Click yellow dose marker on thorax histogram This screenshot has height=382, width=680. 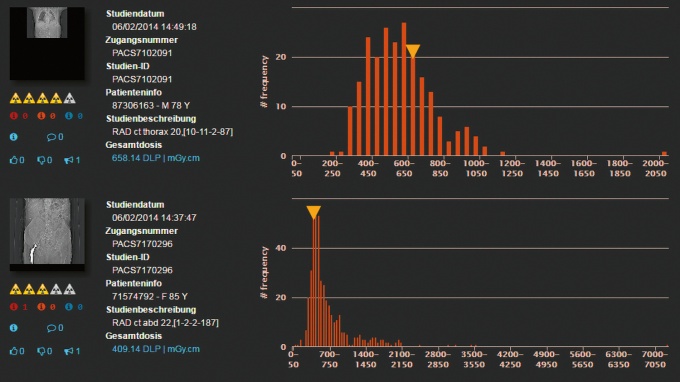point(413,51)
